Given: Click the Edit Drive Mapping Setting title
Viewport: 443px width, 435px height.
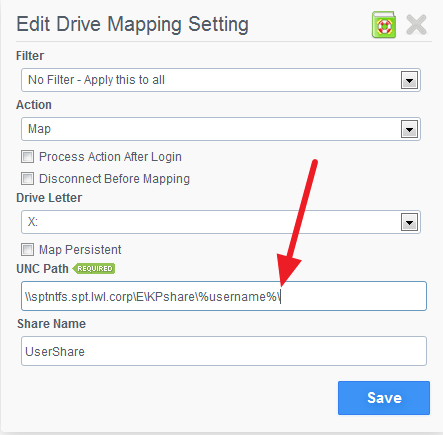Looking at the screenshot, I should pyautogui.click(x=132, y=24).
